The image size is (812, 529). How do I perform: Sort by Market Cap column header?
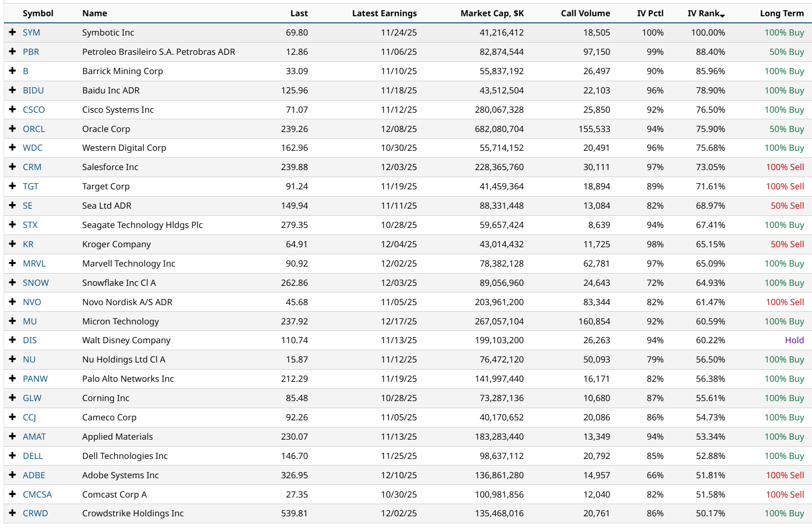(x=492, y=13)
